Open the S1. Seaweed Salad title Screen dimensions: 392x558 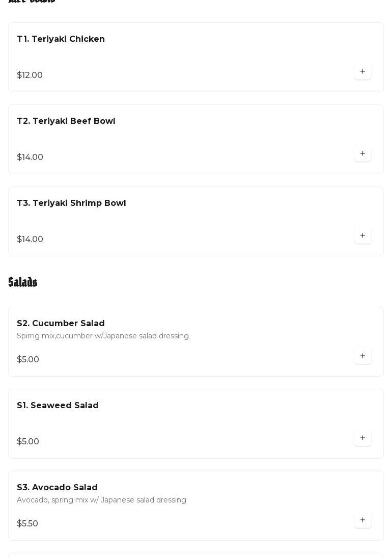[58, 406]
